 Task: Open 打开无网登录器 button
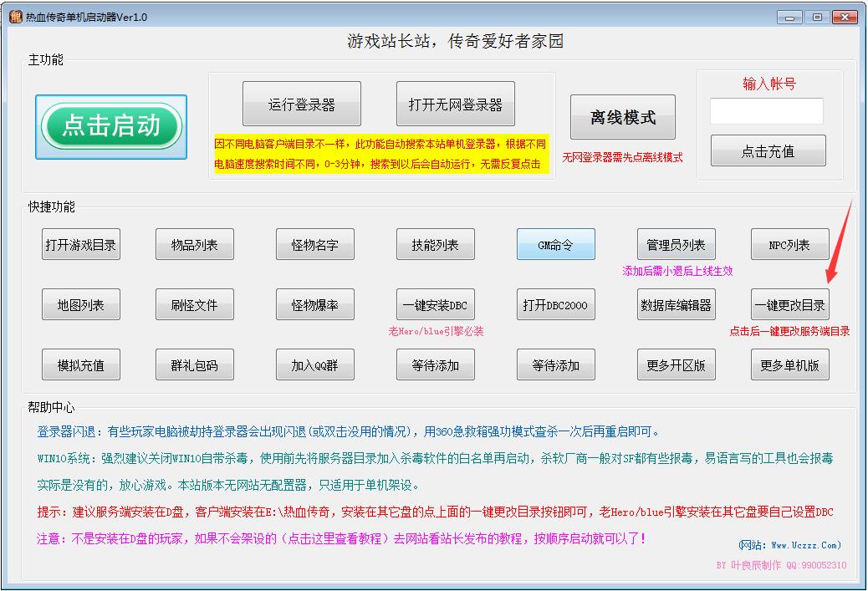[x=456, y=104]
